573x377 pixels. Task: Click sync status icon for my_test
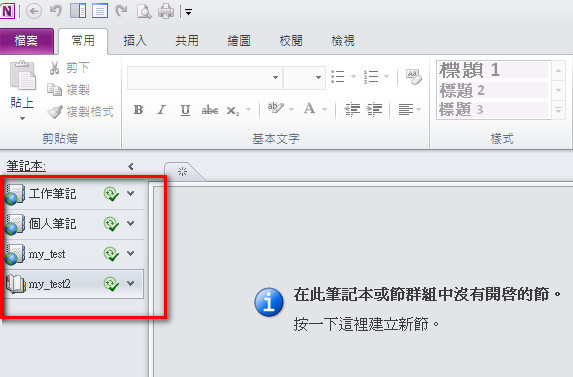111,254
